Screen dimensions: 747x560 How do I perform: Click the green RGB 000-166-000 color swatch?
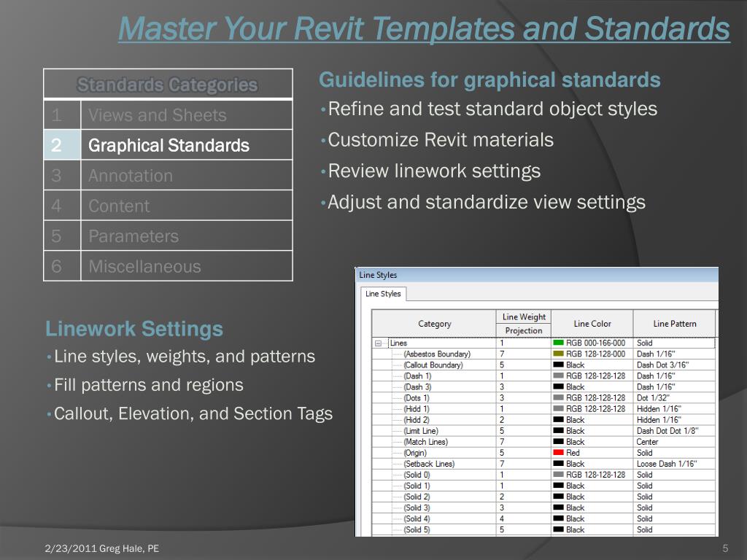click(x=558, y=343)
